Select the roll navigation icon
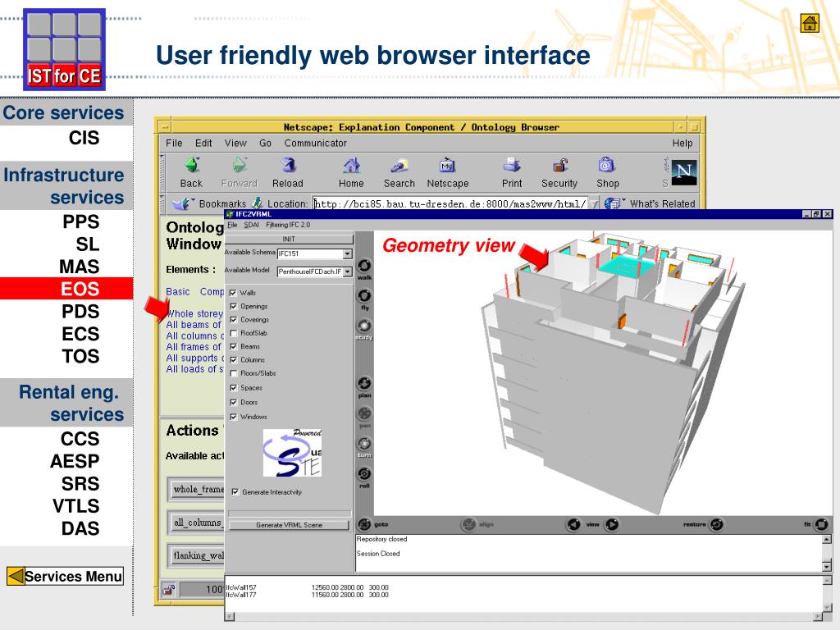The image size is (840, 630). [364, 473]
